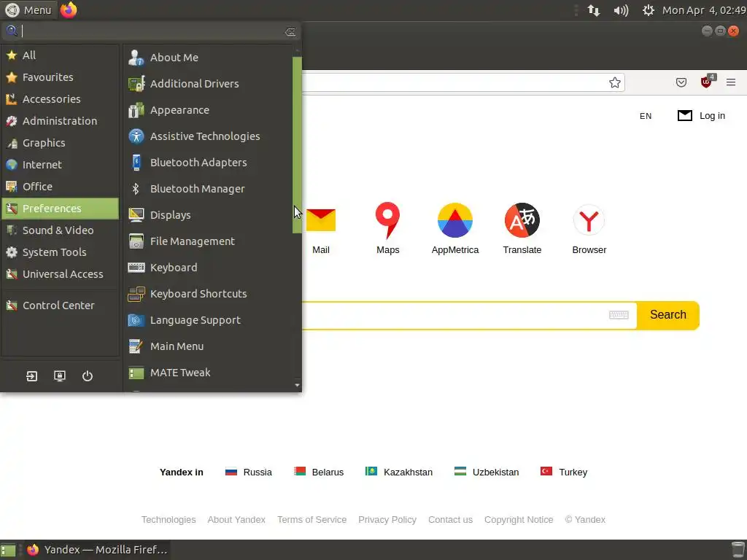The height and width of the screenshot is (560, 747).
Task: Open the Privacy Policy footer link
Action: (387, 519)
